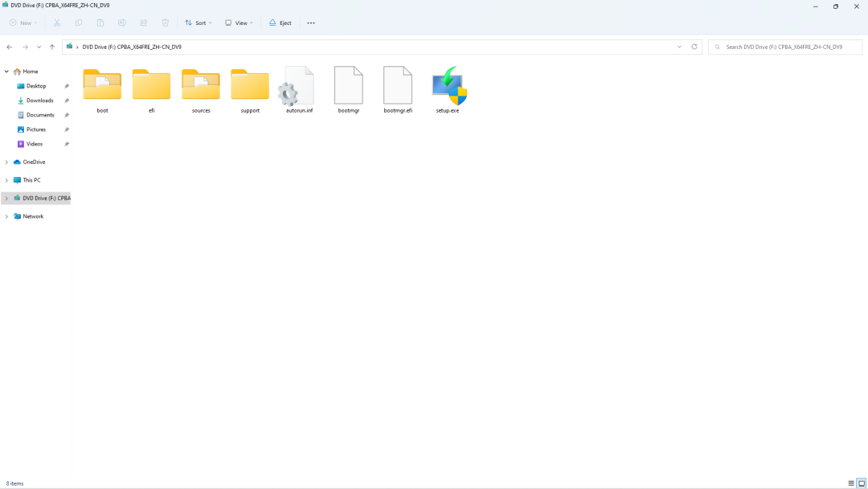Open the New menu
This screenshot has width=868, height=489.
pos(23,23)
